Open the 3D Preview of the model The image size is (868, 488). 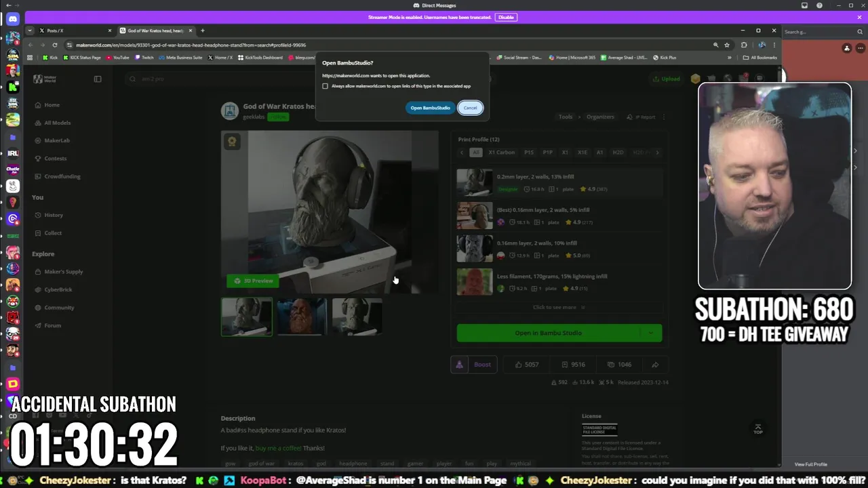tap(253, 281)
